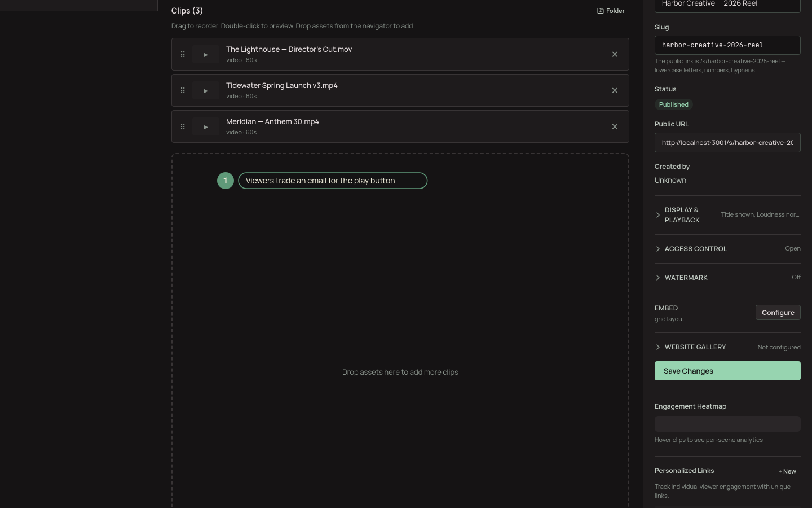
Task: Click Save Changes
Action: 727,371
